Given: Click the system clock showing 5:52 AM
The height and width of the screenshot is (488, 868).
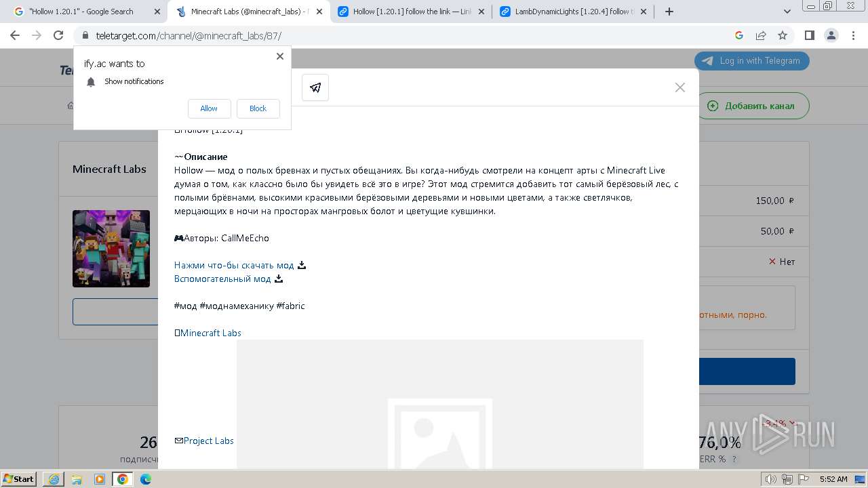Looking at the screenshot, I should 833,479.
